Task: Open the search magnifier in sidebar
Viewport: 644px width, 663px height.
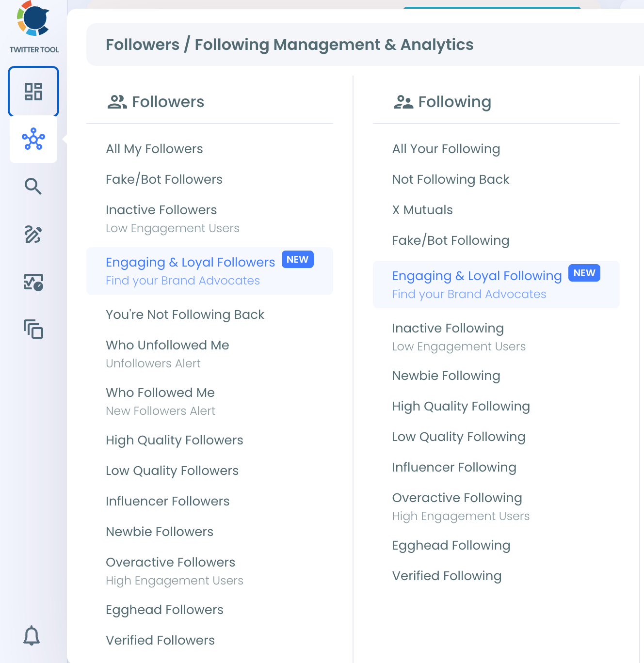Action: [x=33, y=186]
